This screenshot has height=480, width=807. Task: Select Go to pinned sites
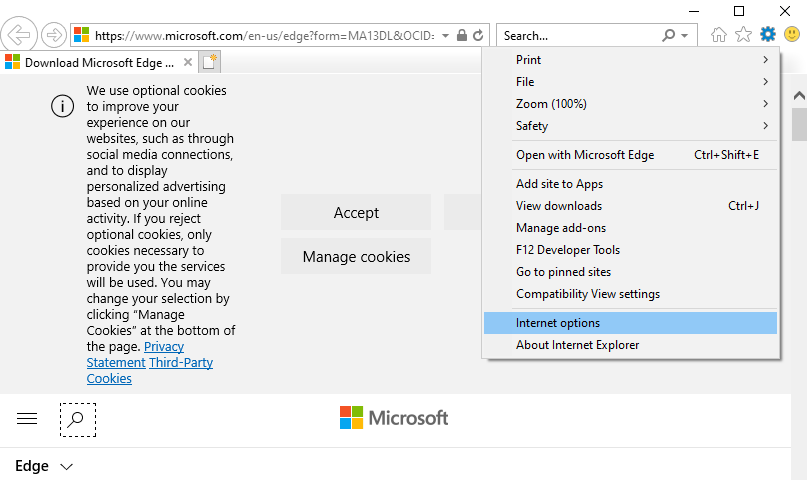pyautogui.click(x=630, y=272)
